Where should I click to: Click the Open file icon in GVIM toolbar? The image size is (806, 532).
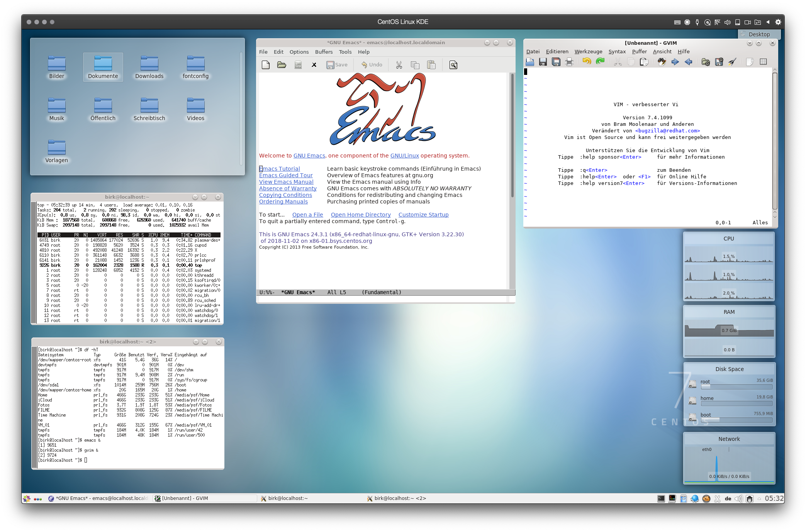click(530, 62)
